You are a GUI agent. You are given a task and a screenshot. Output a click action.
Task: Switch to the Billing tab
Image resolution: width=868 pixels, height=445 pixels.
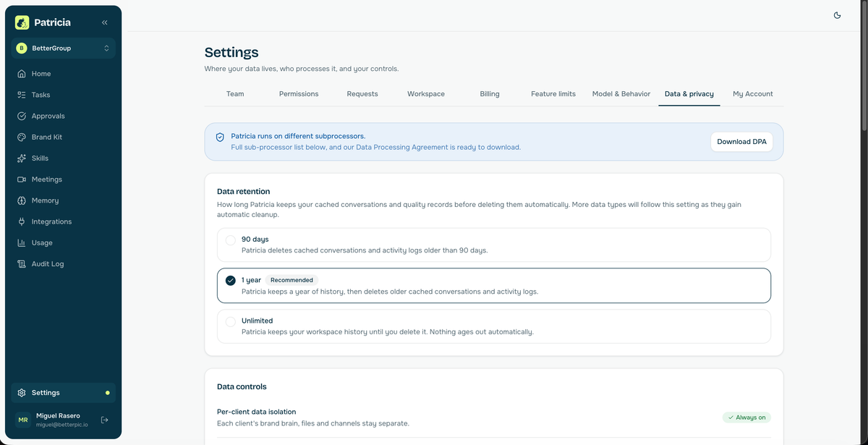(x=490, y=94)
